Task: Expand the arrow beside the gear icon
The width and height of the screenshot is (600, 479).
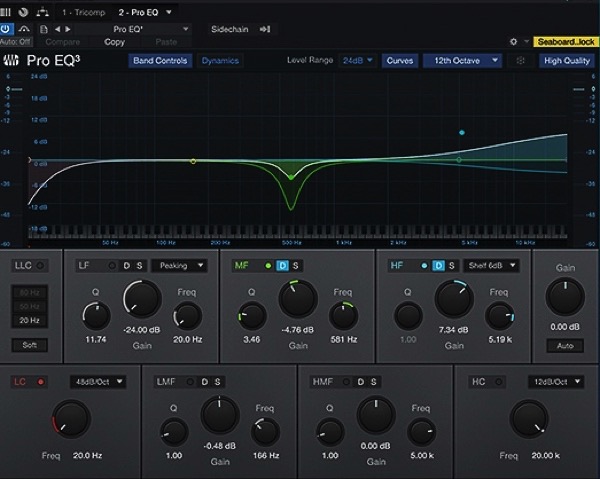Action: point(527,41)
